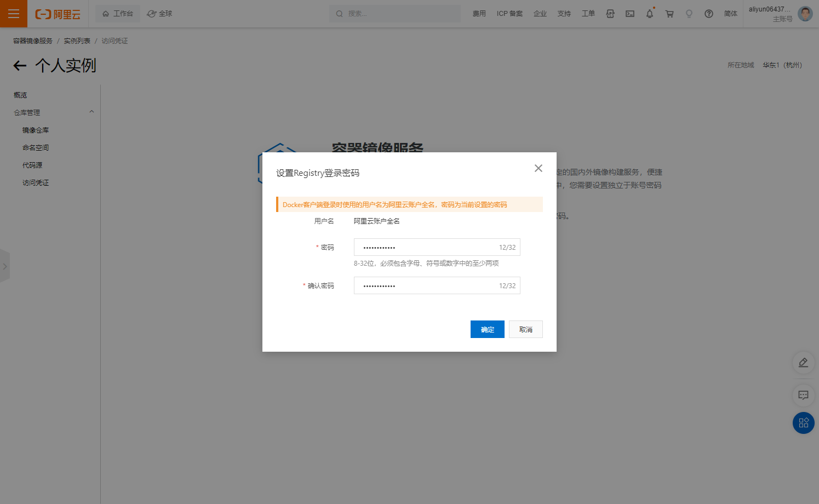Select 概览 in the left sidebar
The width and height of the screenshot is (819, 504).
tap(20, 94)
